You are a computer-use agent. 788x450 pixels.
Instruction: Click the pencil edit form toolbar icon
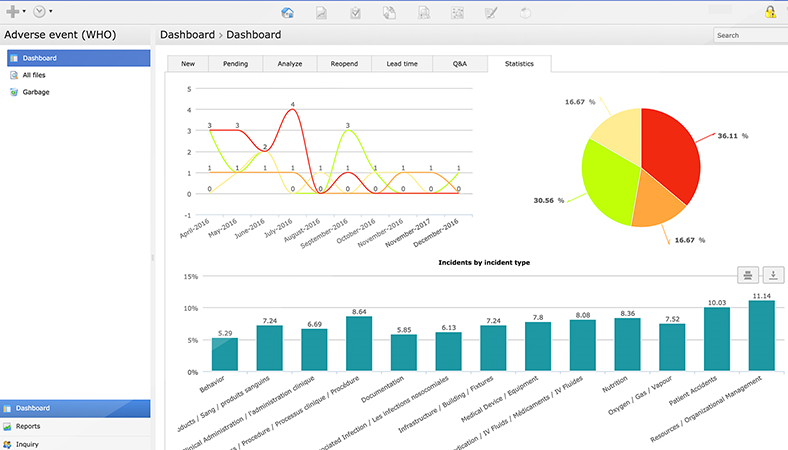click(491, 13)
